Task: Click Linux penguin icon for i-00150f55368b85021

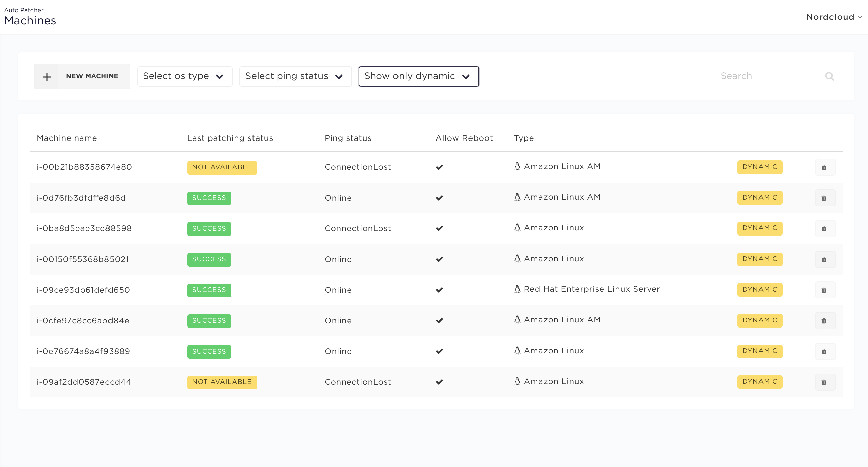Action: click(517, 258)
